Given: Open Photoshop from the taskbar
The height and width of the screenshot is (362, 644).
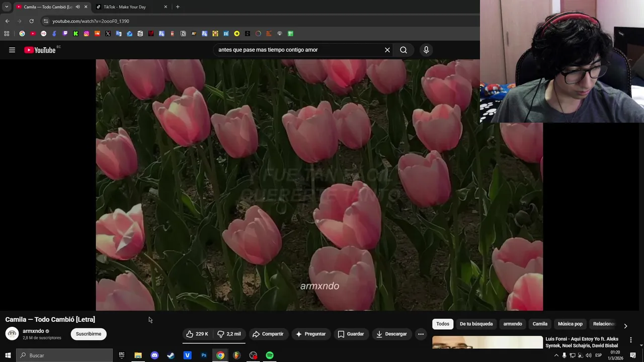Looking at the screenshot, I should click(204, 355).
